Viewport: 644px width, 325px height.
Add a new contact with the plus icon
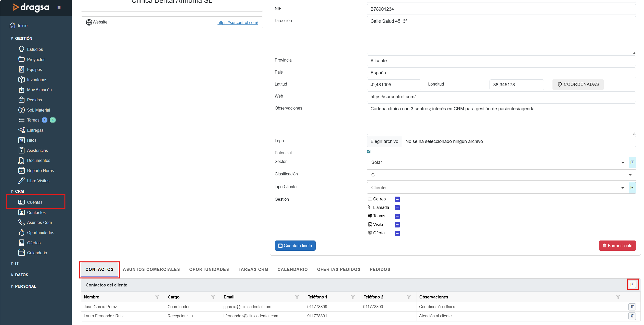point(632,284)
